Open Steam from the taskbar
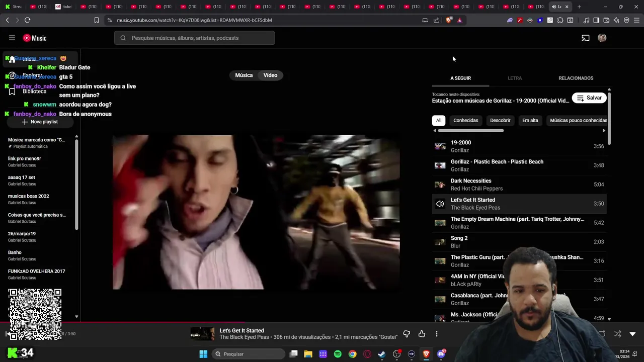The height and width of the screenshot is (362, 644). click(x=382, y=354)
